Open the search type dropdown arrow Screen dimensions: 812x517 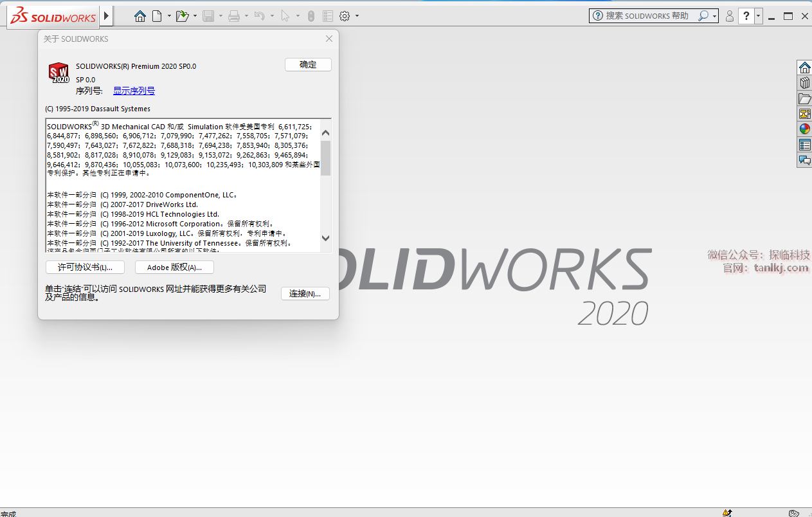pos(714,16)
